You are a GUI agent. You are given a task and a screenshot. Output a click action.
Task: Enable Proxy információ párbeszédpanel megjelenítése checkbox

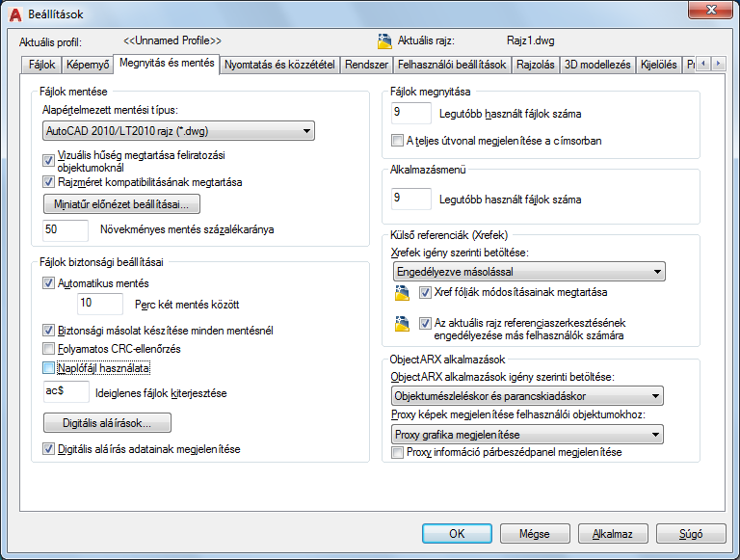click(x=397, y=452)
